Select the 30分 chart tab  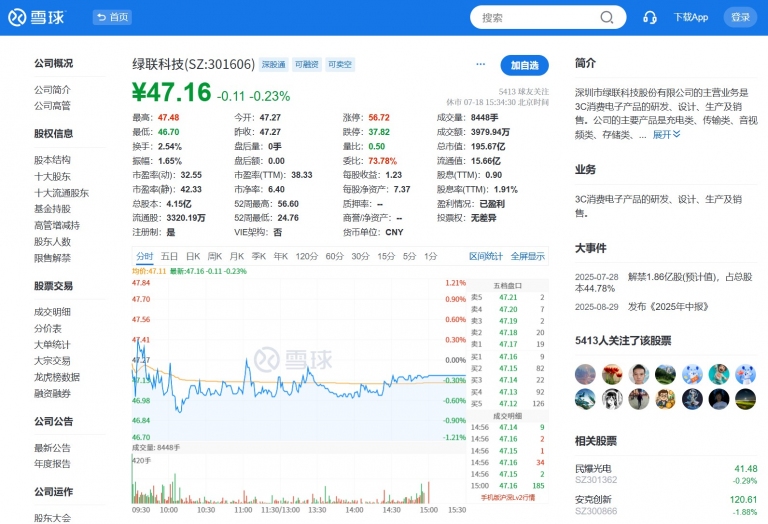point(360,256)
